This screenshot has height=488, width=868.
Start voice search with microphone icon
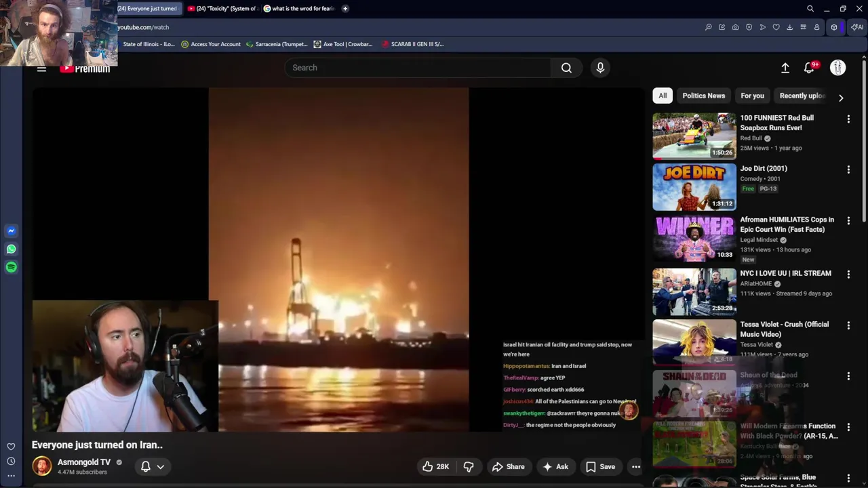point(600,68)
